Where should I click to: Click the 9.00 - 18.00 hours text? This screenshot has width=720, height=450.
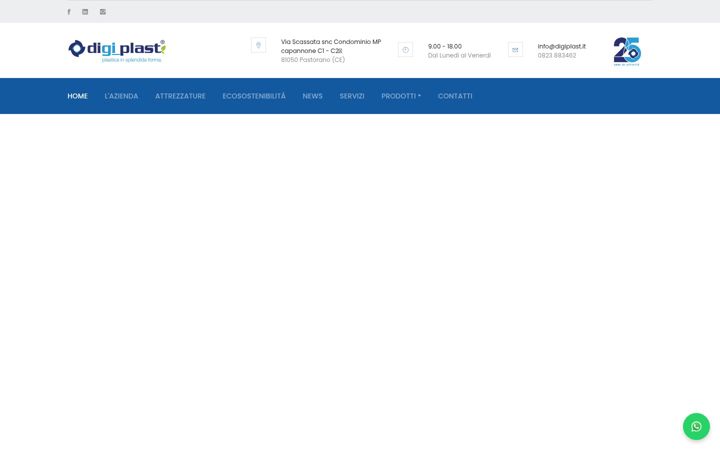445,46
